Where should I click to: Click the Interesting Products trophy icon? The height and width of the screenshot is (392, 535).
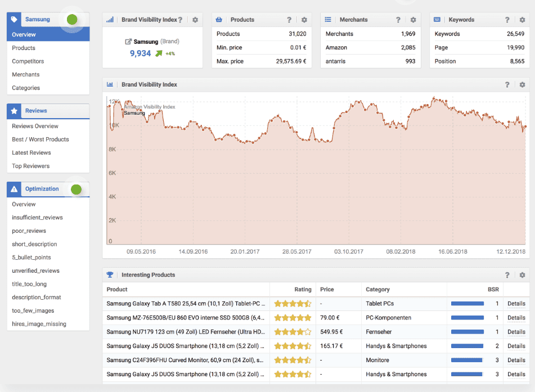click(x=110, y=274)
